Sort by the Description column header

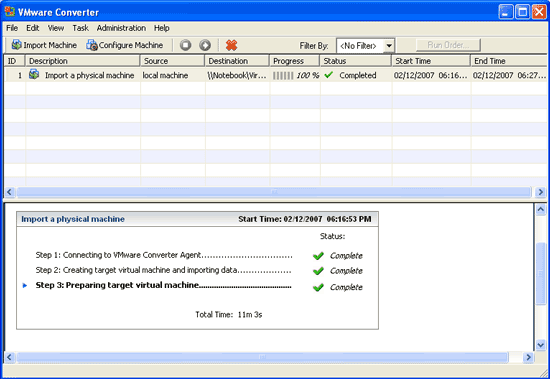[x=82, y=61]
